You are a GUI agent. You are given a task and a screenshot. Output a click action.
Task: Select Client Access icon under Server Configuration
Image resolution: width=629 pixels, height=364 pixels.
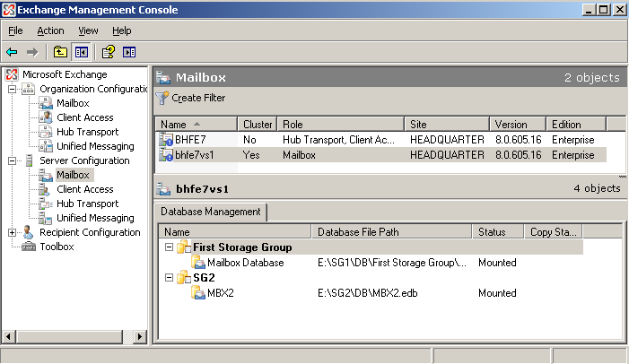46,189
